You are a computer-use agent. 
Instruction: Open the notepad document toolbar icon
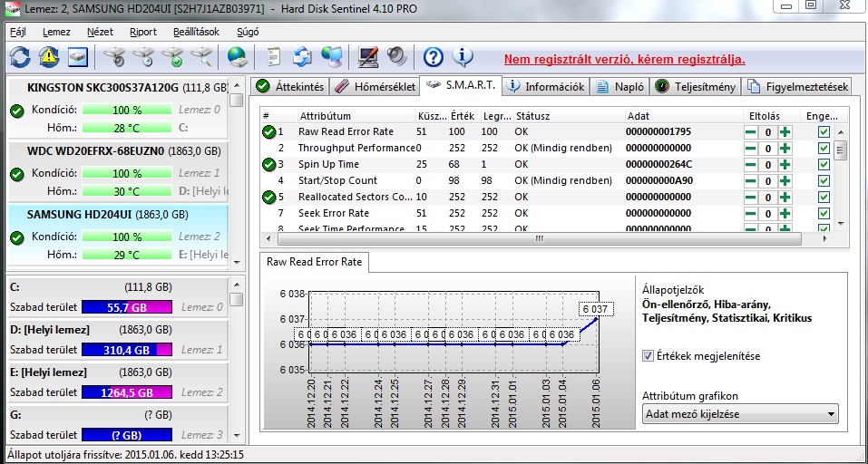click(x=276, y=58)
